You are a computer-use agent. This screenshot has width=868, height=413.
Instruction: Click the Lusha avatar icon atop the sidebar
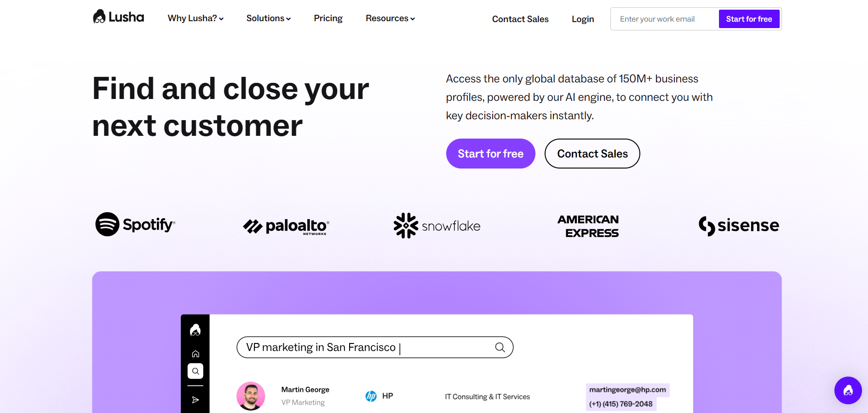tap(195, 330)
